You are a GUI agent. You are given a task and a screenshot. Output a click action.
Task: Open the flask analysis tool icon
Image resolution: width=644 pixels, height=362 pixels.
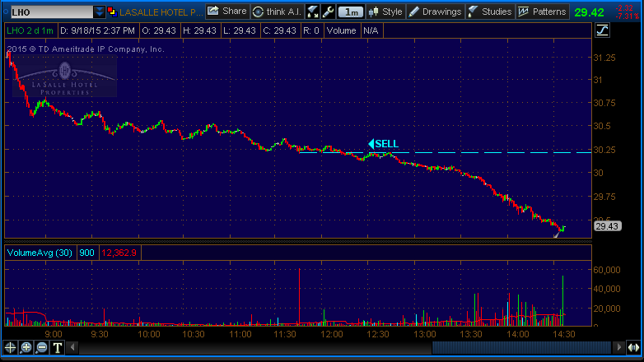pyautogui.click(x=313, y=12)
